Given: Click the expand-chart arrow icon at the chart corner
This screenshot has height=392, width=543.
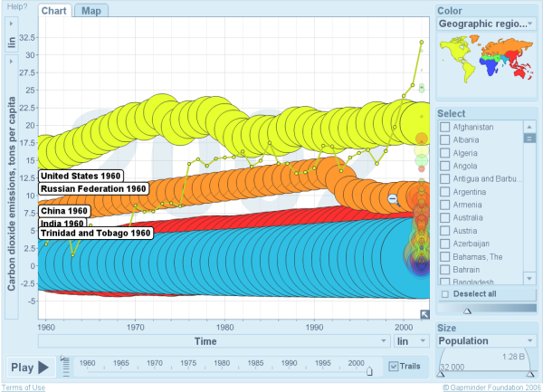Looking at the screenshot, I should (x=424, y=315).
